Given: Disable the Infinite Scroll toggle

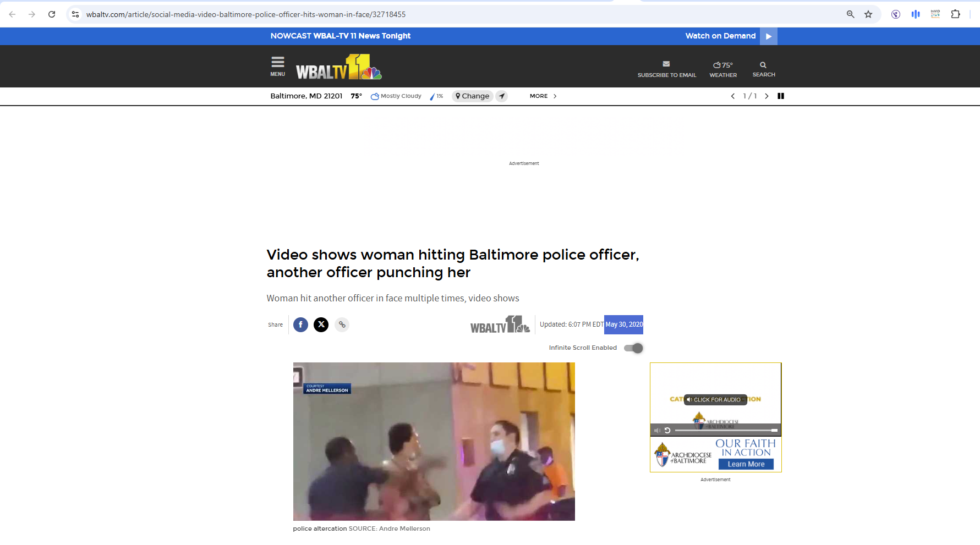Looking at the screenshot, I should pyautogui.click(x=633, y=348).
